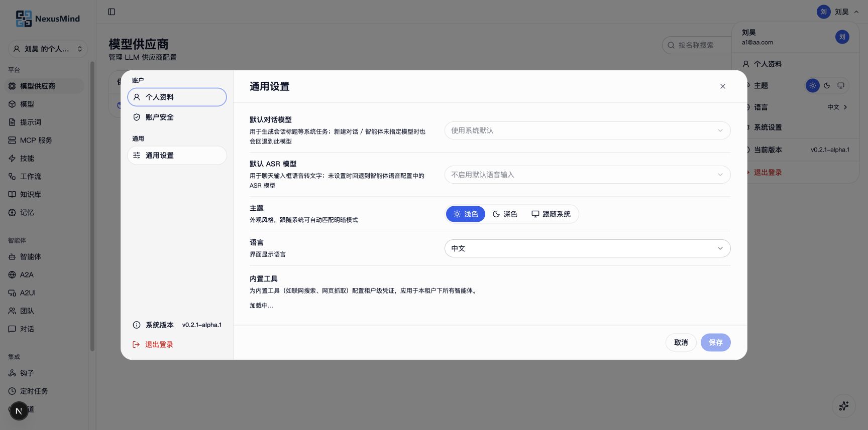Screen dimensions: 868x430
Task: Close the 通用设置 dialog
Action: (x=722, y=86)
